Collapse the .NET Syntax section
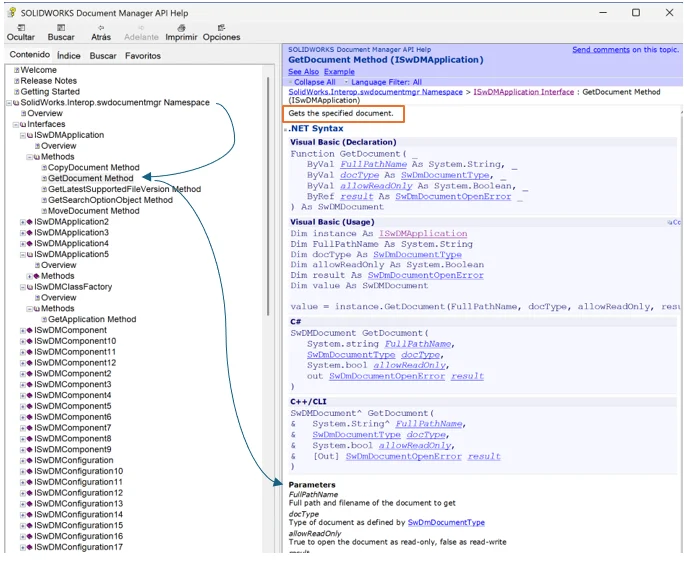The width and height of the screenshot is (684, 567). pyautogui.click(x=286, y=130)
